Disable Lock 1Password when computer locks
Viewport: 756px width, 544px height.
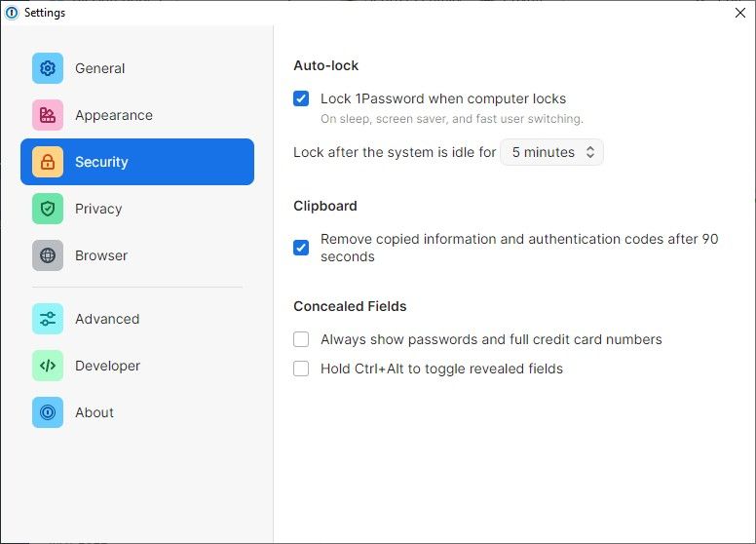click(x=301, y=98)
